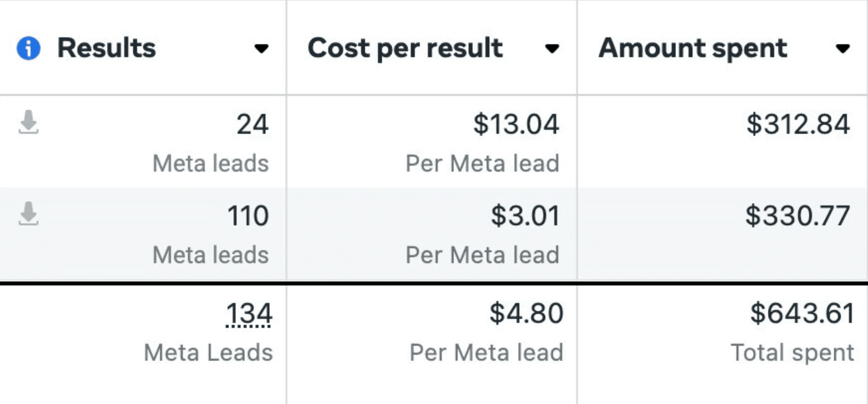Click the $312.84 amount spent cell
This screenshot has width=868, height=404.
798,124
